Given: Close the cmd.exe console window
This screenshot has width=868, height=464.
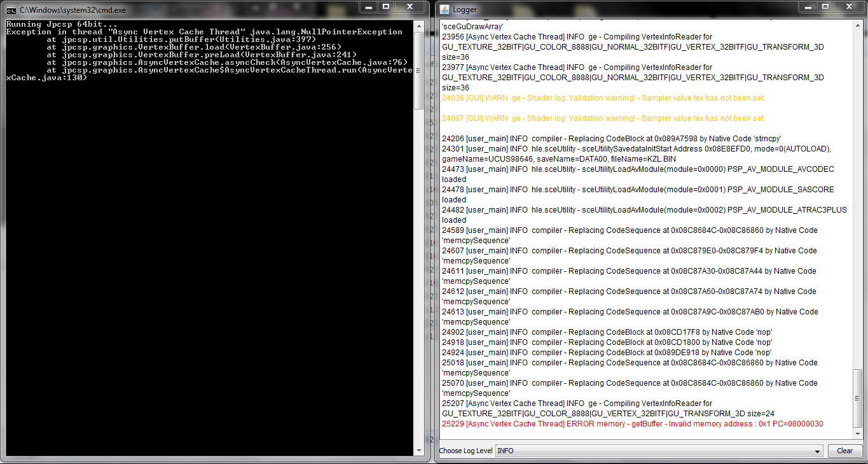Looking at the screenshot, I should (x=409, y=6).
